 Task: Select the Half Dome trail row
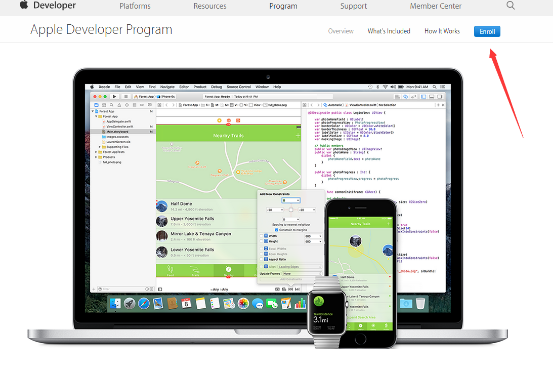tap(206, 206)
